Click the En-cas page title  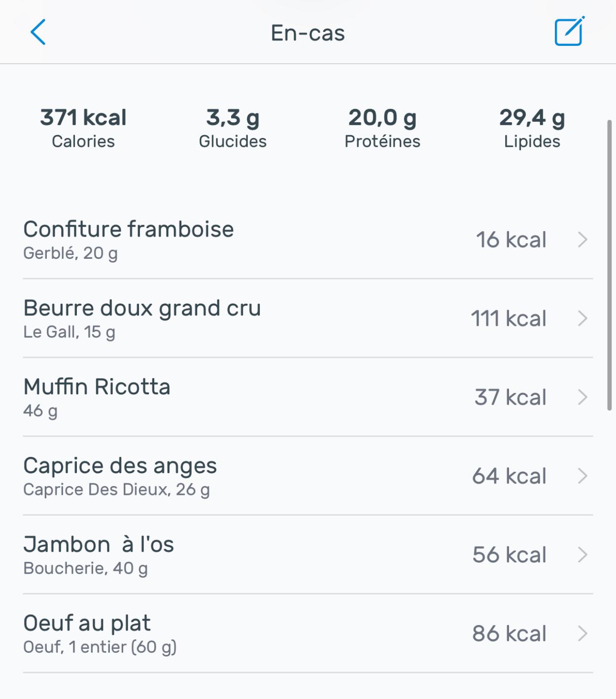point(308,33)
